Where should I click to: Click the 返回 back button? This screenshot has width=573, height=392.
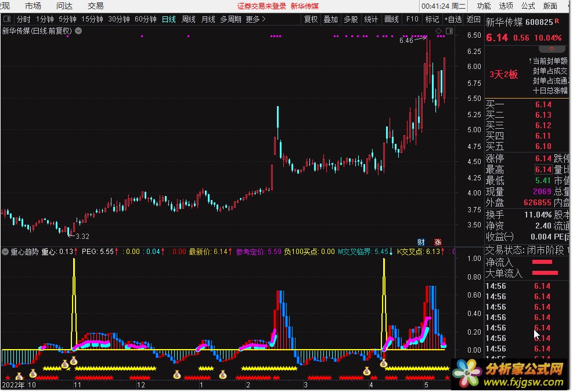point(474,19)
